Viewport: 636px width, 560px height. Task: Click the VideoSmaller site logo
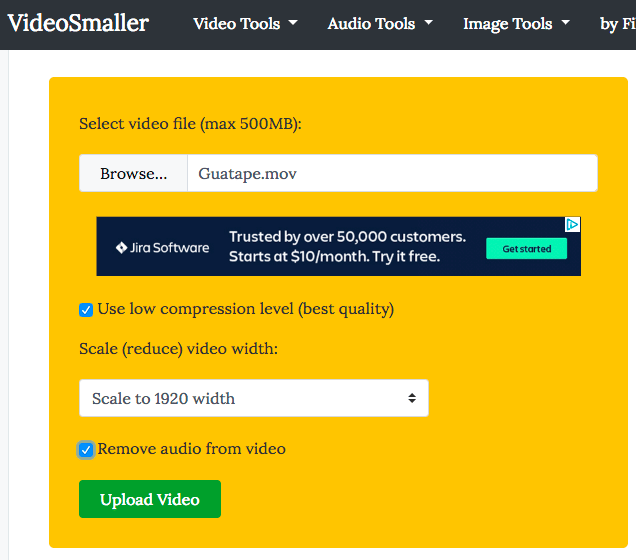(78, 23)
